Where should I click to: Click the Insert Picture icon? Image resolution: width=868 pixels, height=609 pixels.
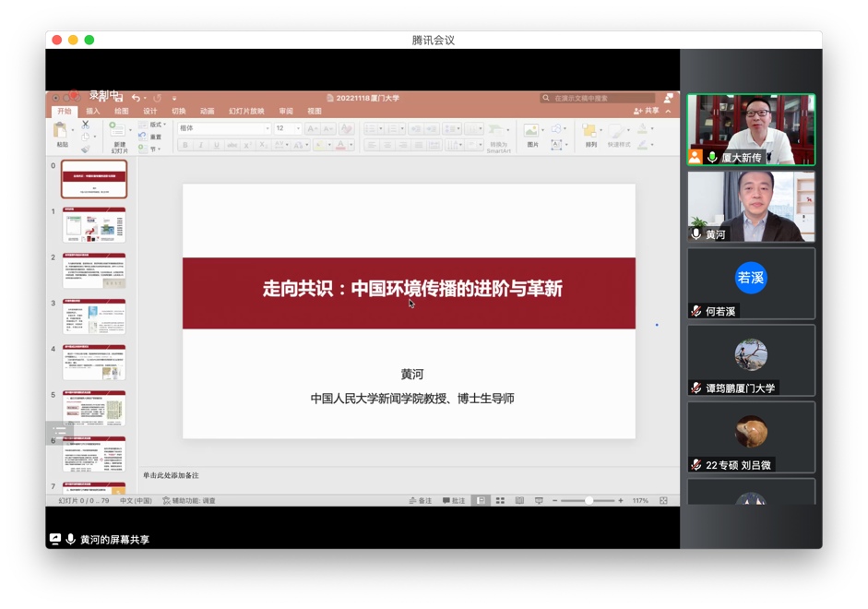(532, 132)
